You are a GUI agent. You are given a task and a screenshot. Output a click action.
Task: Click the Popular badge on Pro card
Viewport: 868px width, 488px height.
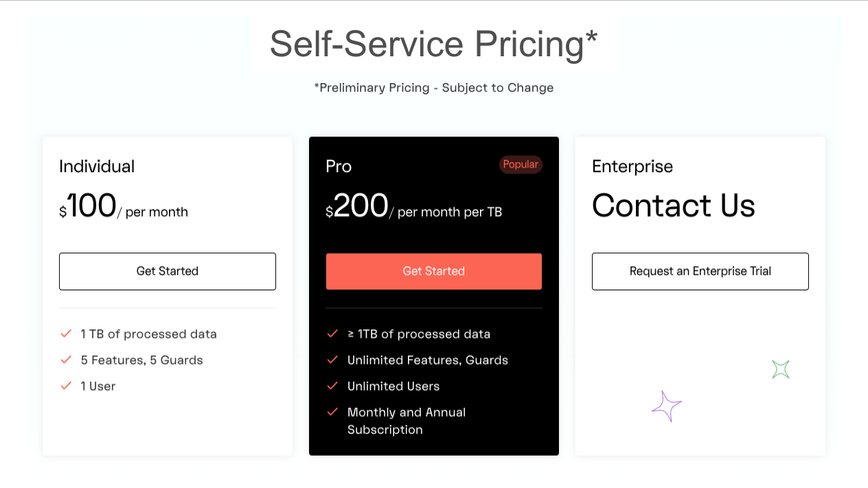[x=521, y=165]
